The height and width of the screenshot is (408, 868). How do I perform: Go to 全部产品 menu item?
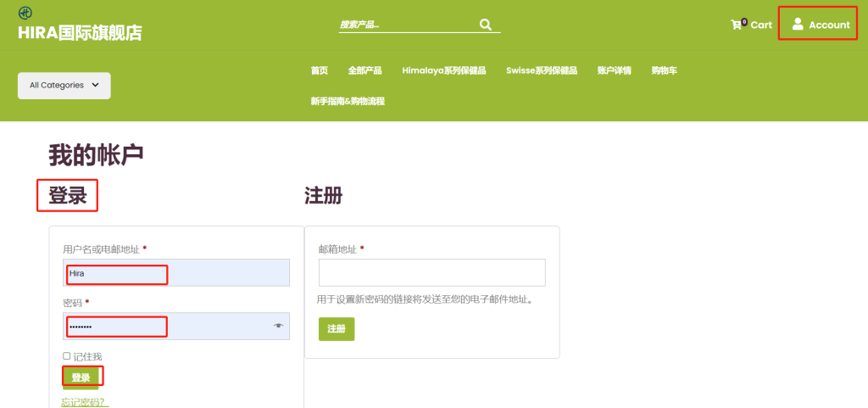364,70
